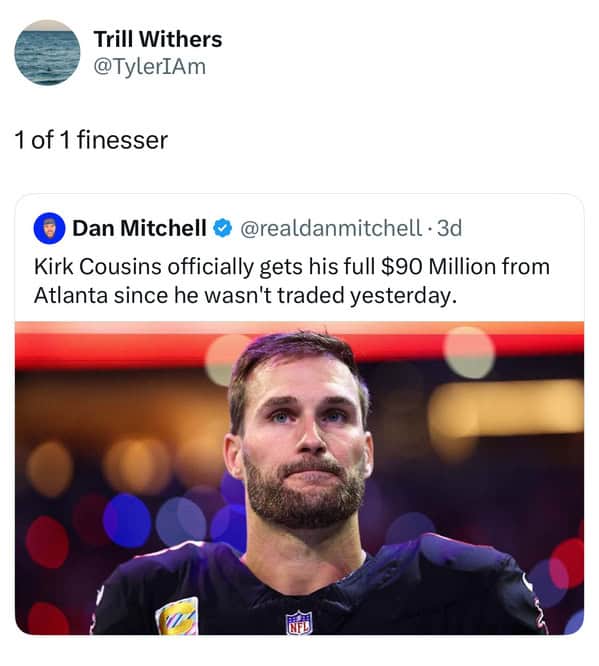Click the pastel ribbon patch on the jersey

point(178,617)
